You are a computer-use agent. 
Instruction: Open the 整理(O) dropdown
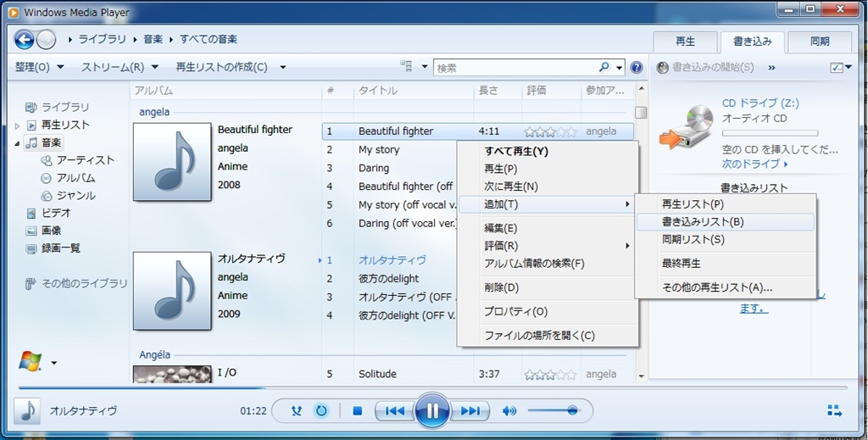pyautogui.click(x=39, y=67)
